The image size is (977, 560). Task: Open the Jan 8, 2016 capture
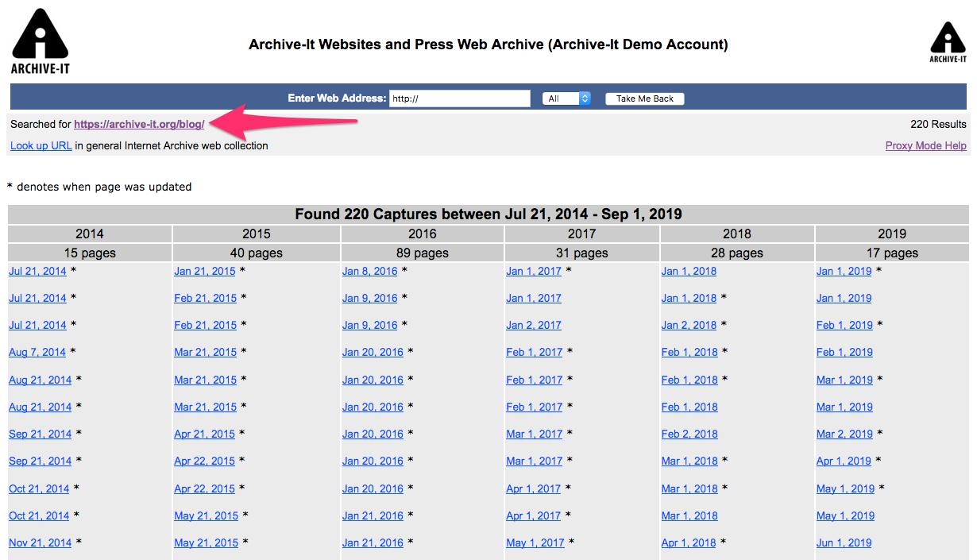coord(369,271)
